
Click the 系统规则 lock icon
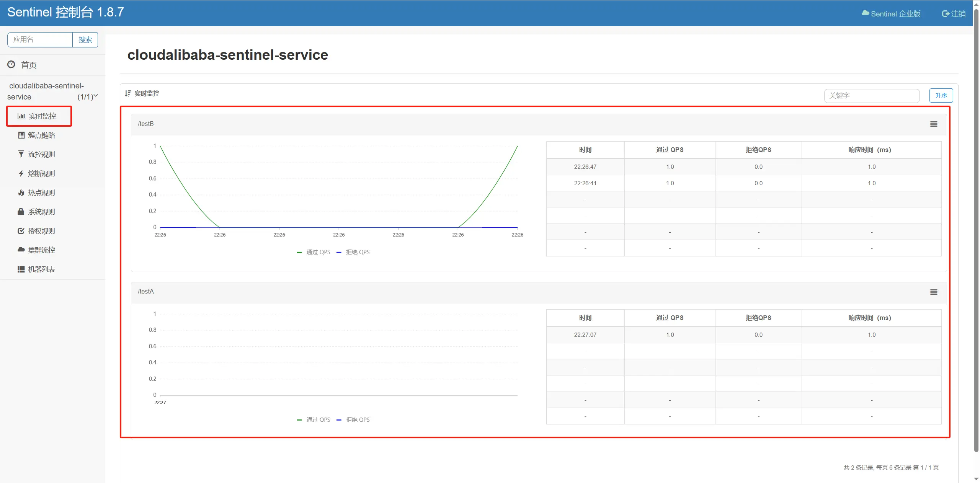(x=21, y=212)
